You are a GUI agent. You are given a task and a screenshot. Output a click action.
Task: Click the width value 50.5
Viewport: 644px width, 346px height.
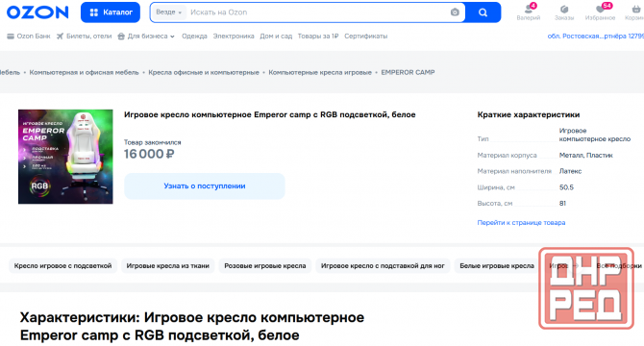tap(566, 187)
